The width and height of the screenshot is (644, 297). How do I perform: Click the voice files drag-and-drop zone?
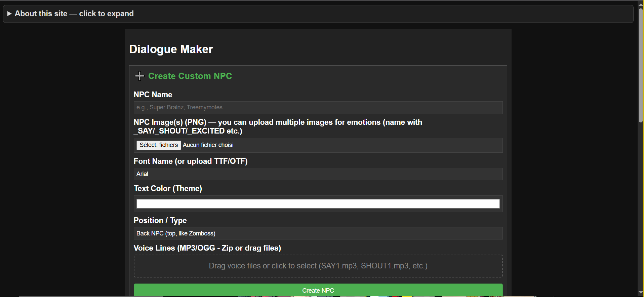point(318,266)
